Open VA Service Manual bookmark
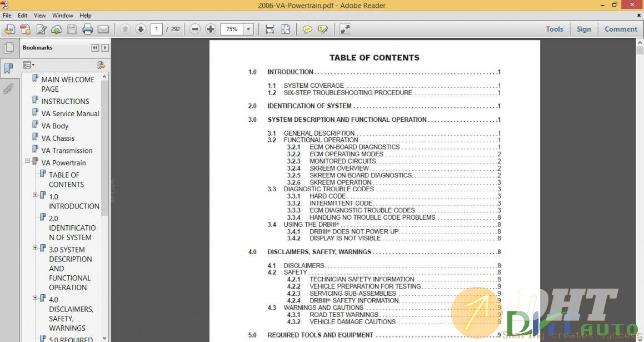 click(70, 113)
